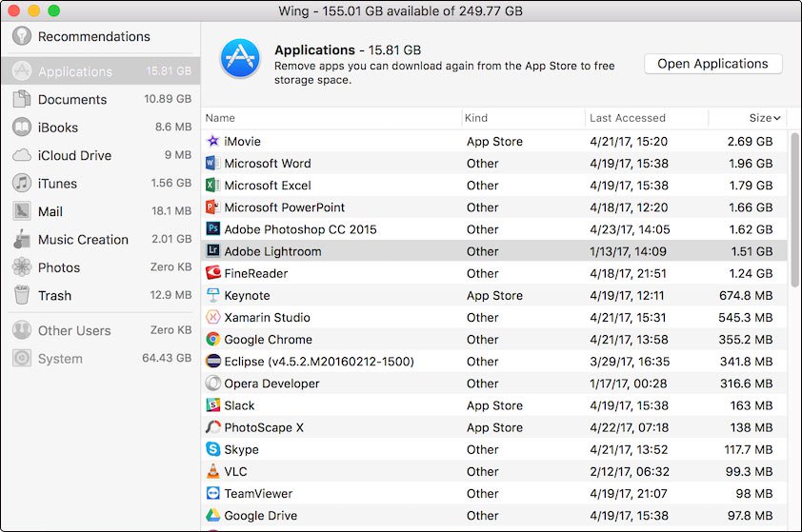Click the System size 64.43 GB
Screen dimensions: 802x532
[167, 358]
